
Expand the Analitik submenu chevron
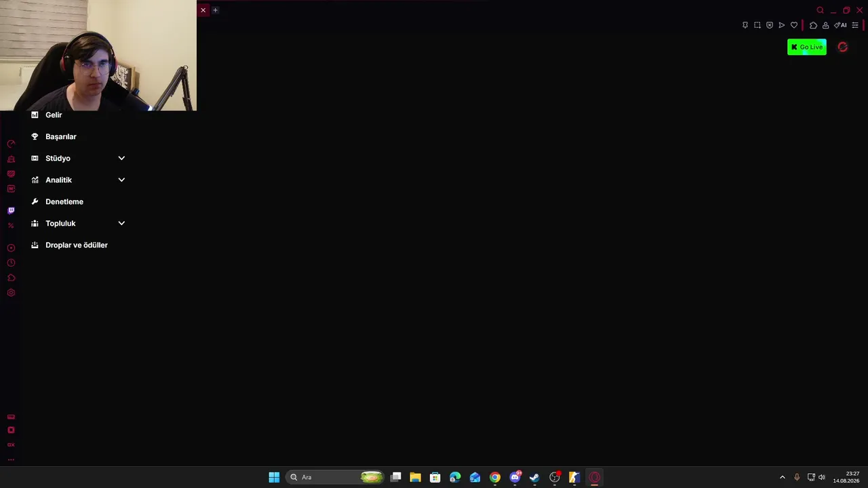(x=121, y=180)
